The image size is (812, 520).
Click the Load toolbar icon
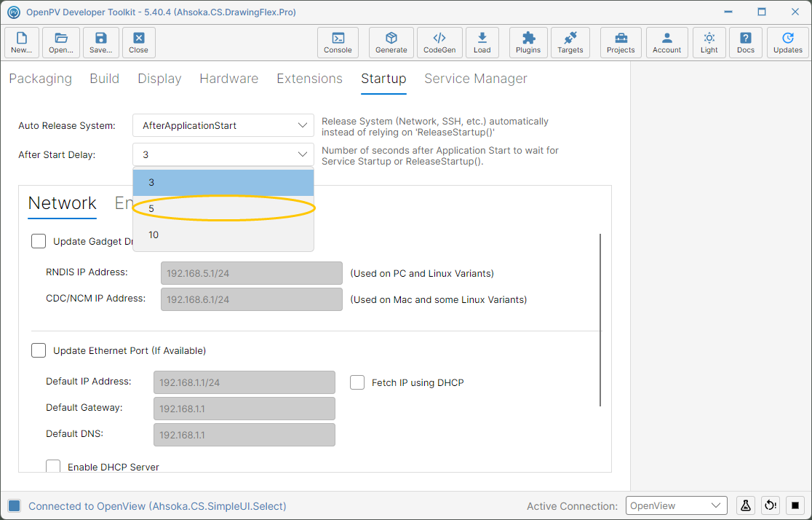[x=482, y=42]
